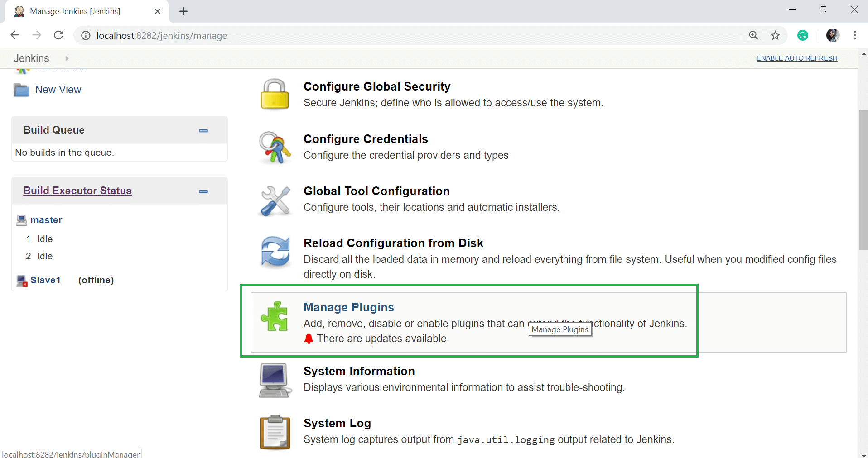Click the New View folder icon

point(21,90)
